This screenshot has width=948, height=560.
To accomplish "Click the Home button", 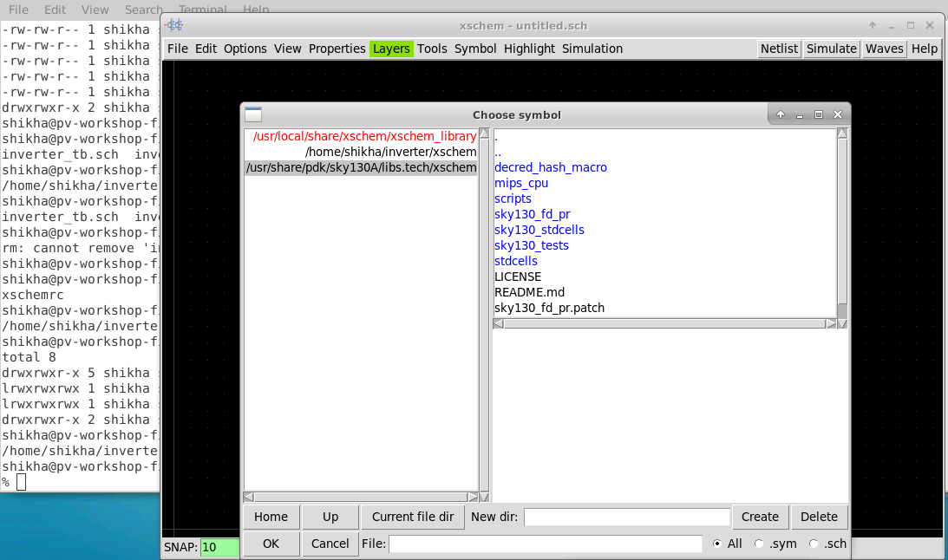I will (271, 517).
